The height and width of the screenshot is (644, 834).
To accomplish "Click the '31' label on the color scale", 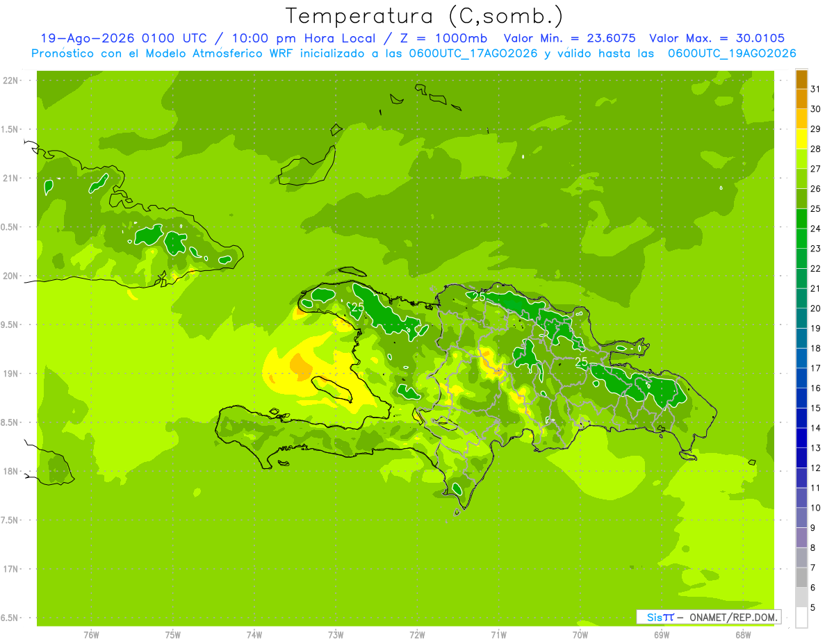I will point(816,89).
